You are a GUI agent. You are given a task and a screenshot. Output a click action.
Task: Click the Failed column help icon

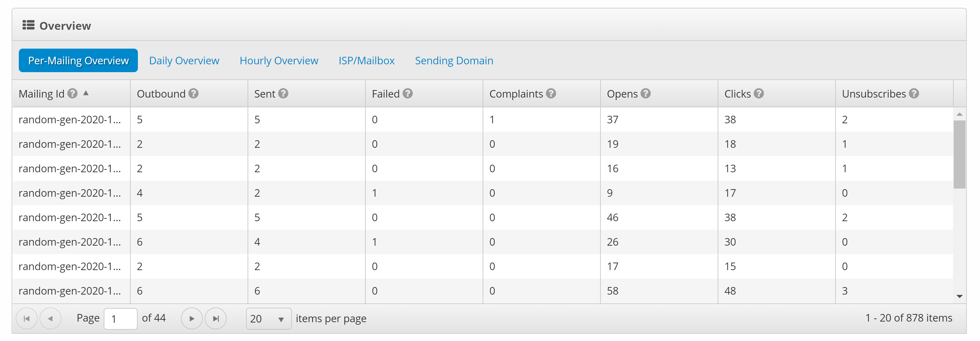407,93
